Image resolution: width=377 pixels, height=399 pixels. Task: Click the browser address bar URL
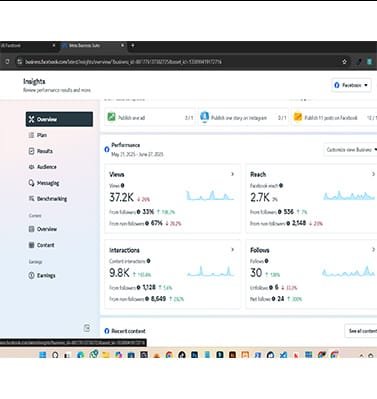[x=123, y=62]
